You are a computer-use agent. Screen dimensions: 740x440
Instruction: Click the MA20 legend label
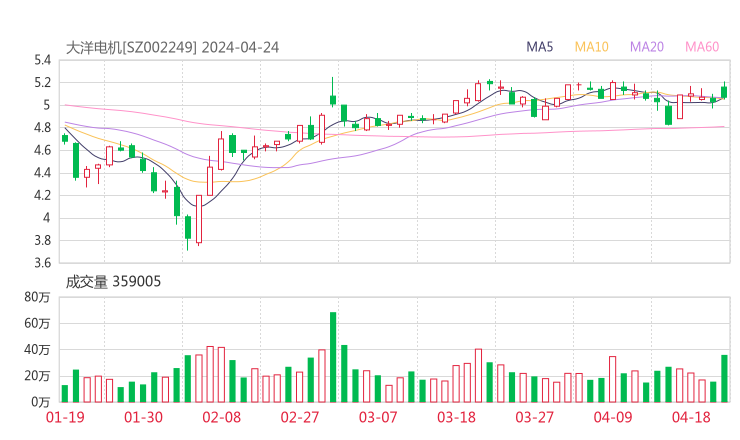647,47
